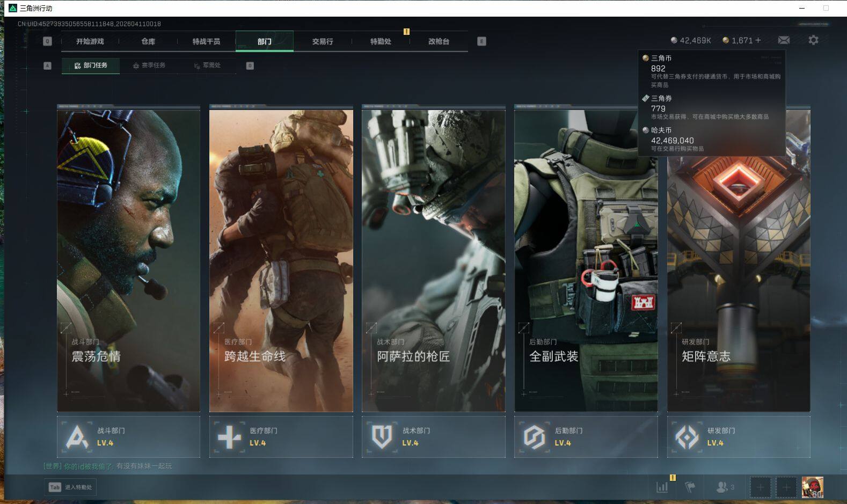The height and width of the screenshot is (504, 847).
Task: Go to the 交易行 tab
Action: (323, 41)
